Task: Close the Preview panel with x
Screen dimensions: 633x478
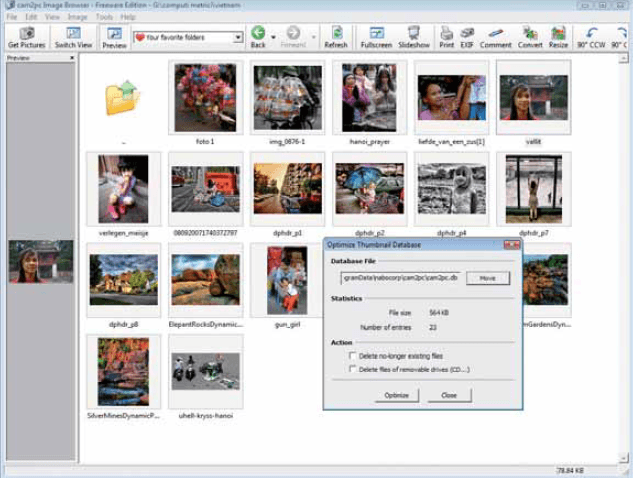Action: pyautogui.click(x=72, y=58)
